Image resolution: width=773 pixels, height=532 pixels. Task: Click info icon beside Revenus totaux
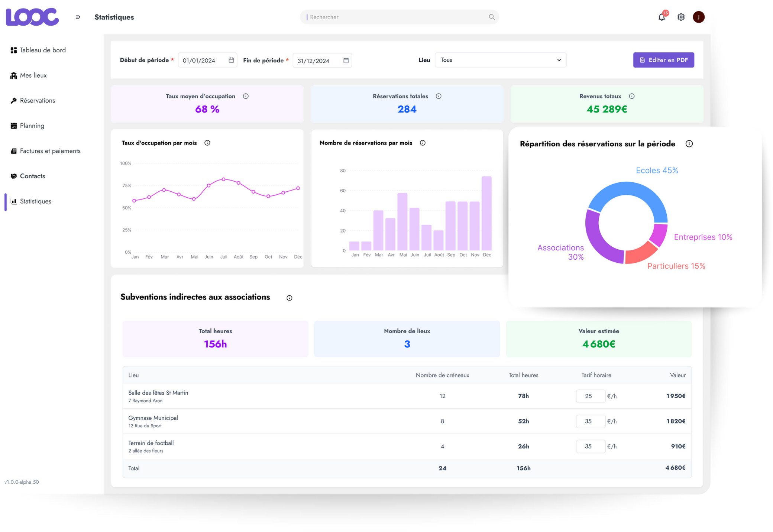[632, 96]
